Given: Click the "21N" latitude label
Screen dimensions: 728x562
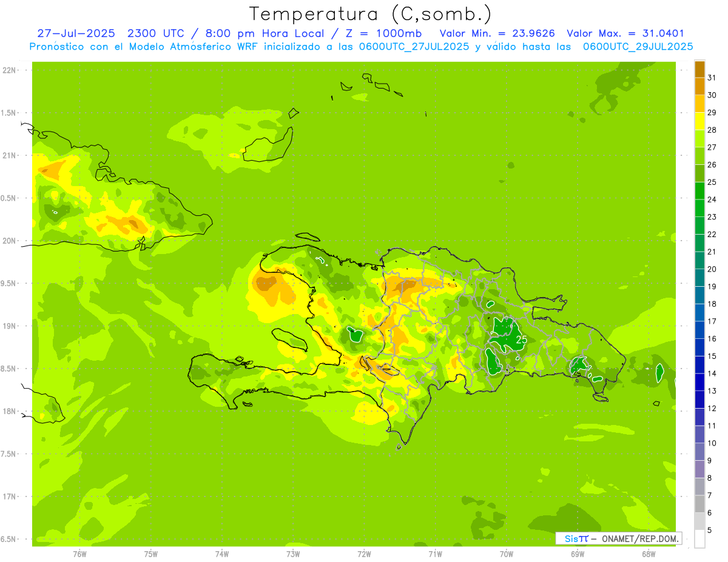Looking at the screenshot, I should 9,155.
